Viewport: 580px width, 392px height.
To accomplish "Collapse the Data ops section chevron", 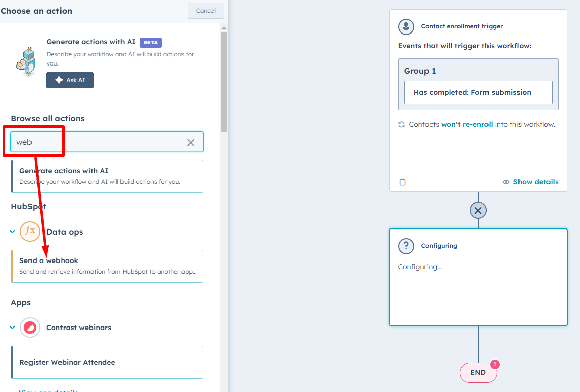I will coord(12,232).
